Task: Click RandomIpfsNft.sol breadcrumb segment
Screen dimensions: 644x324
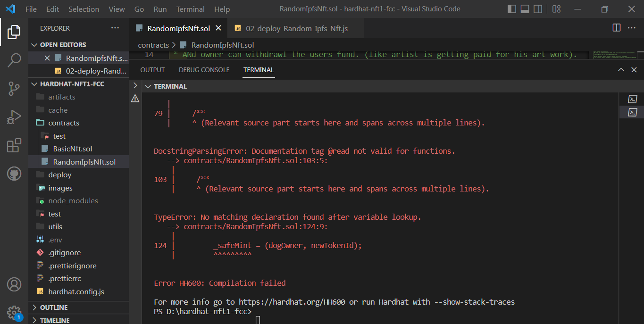Action: coord(223,45)
